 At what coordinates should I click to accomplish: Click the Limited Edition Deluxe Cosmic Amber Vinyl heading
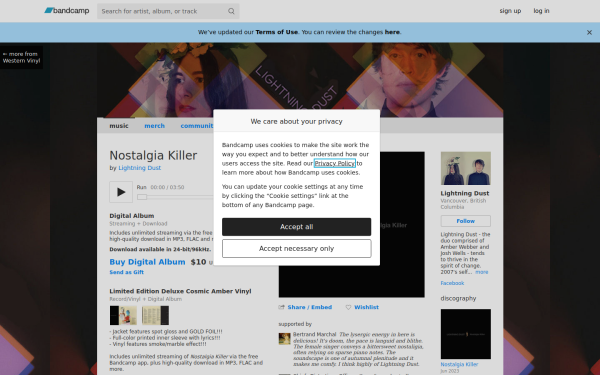click(180, 291)
